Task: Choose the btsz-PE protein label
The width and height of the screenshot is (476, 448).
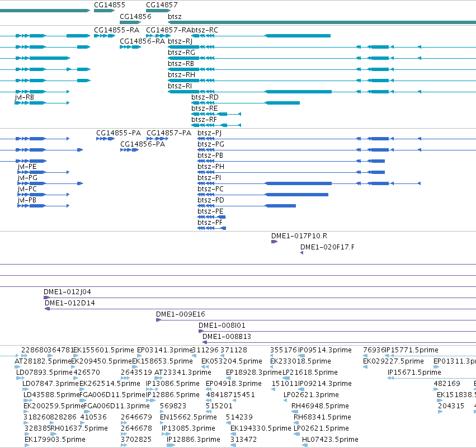Action: coord(210,212)
